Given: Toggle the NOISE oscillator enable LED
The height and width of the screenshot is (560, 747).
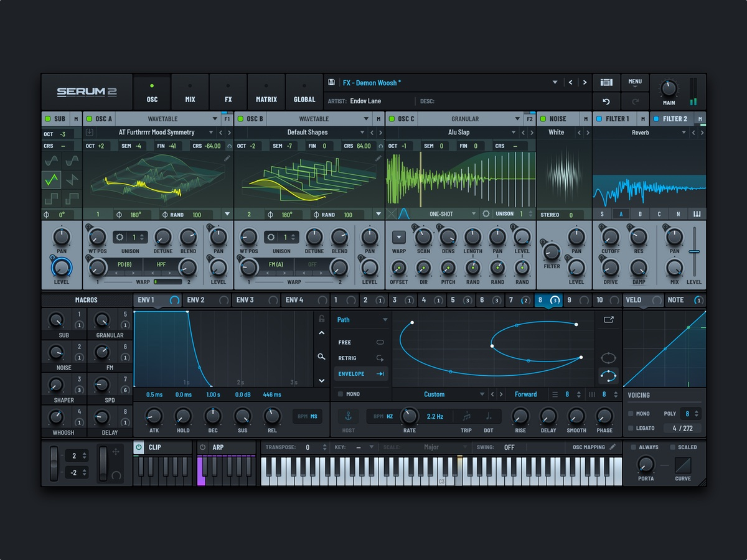Looking at the screenshot, I should coord(543,119).
